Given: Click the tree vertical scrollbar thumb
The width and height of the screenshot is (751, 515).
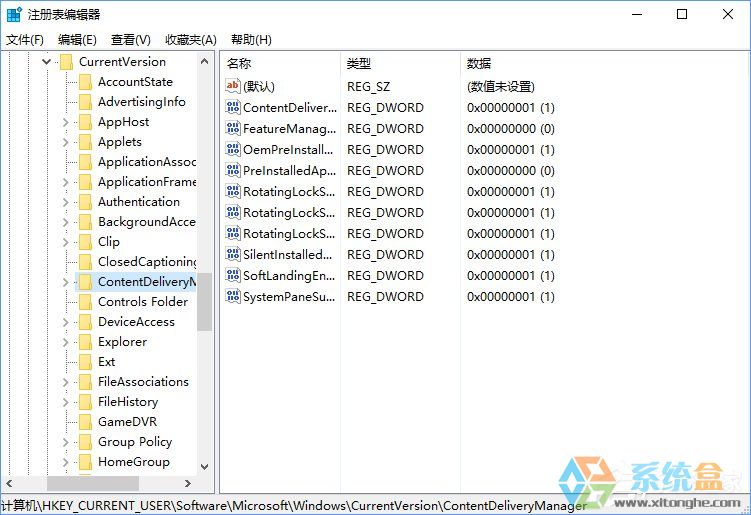Looking at the screenshot, I should [205, 301].
